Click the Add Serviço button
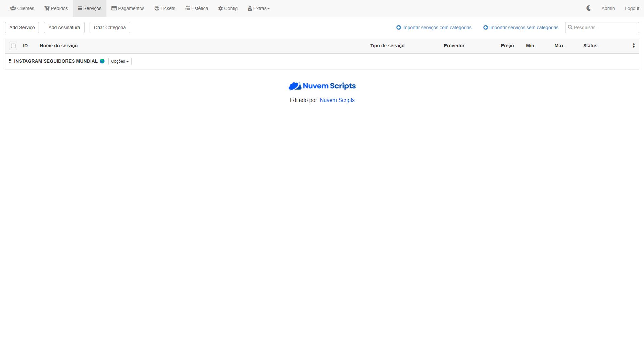This screenshot has width=644, height=362. point(22,28)
